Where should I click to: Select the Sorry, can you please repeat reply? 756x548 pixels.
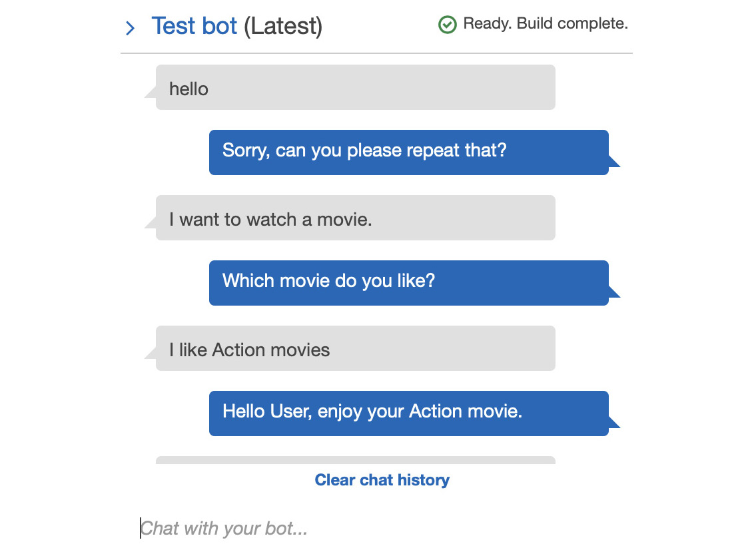coord(408,152)
